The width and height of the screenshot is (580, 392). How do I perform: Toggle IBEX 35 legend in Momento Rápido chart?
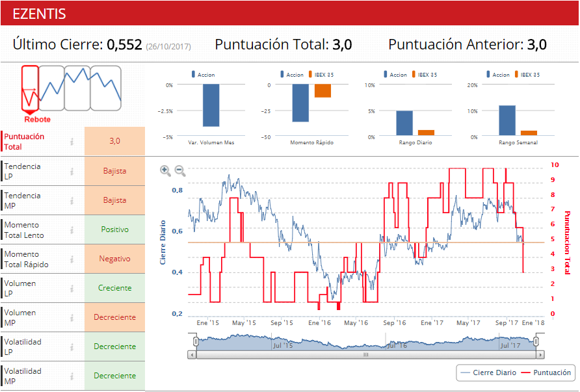pos(321,75)
